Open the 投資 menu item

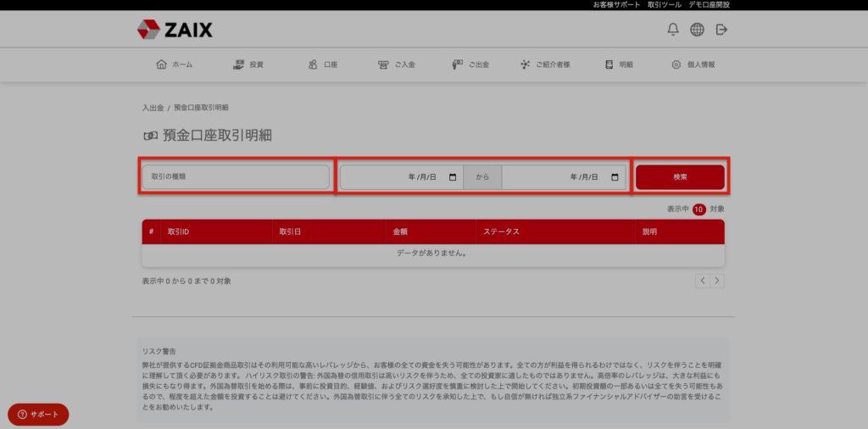click(x=248, y=64)
